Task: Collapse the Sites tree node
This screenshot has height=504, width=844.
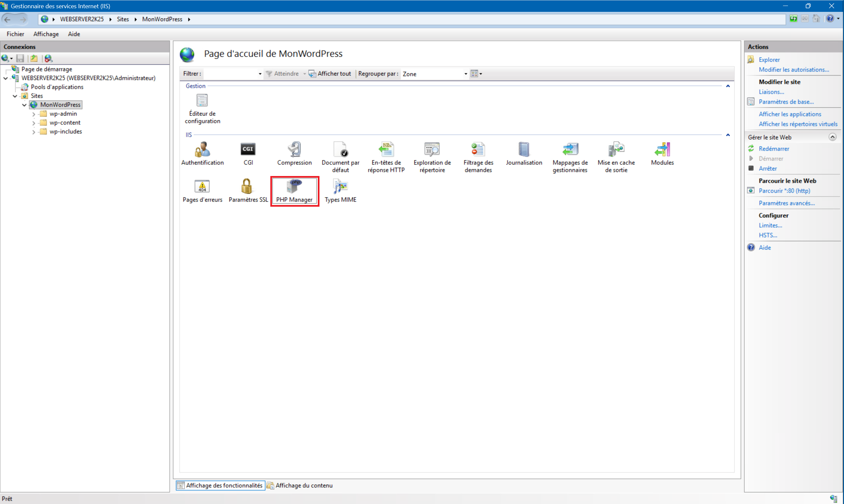Action: [15, 96]
